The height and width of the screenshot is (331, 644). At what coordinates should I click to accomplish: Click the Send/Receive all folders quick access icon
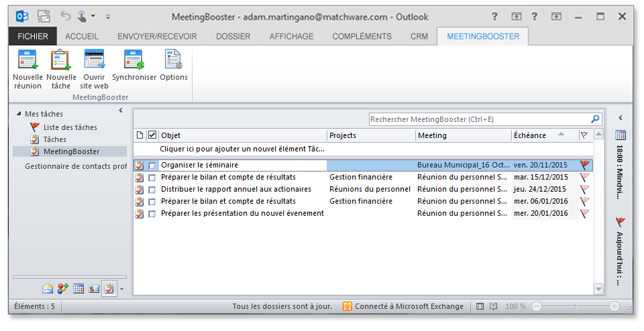tap(44, 17)
